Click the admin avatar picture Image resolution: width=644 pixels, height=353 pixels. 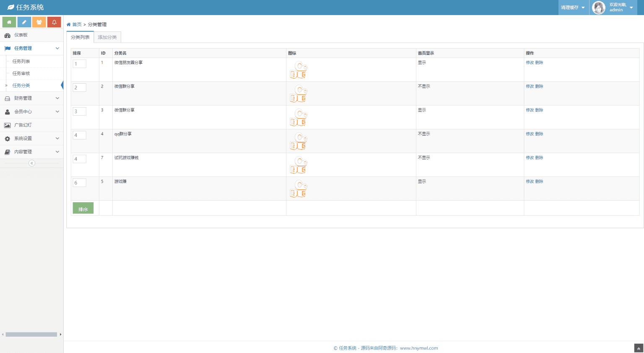(x=599, y=8)
